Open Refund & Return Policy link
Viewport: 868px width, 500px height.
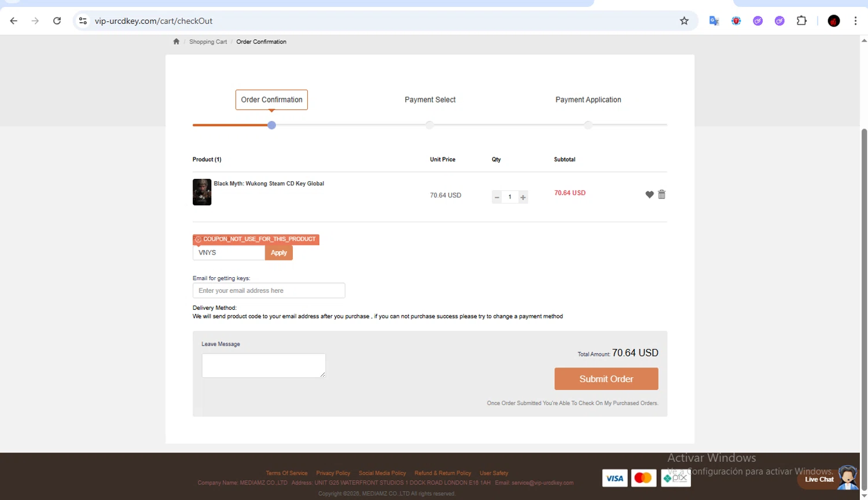pyautogui.click(x=443, y=473)
